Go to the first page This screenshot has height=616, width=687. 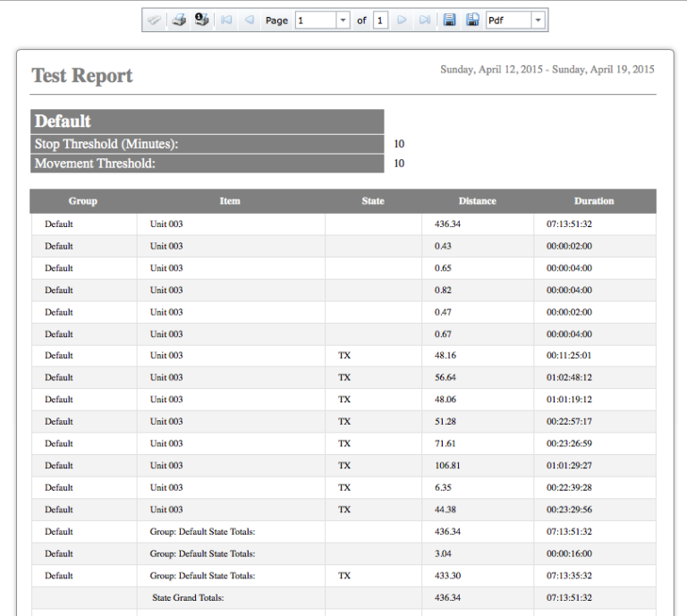(226, 21)
